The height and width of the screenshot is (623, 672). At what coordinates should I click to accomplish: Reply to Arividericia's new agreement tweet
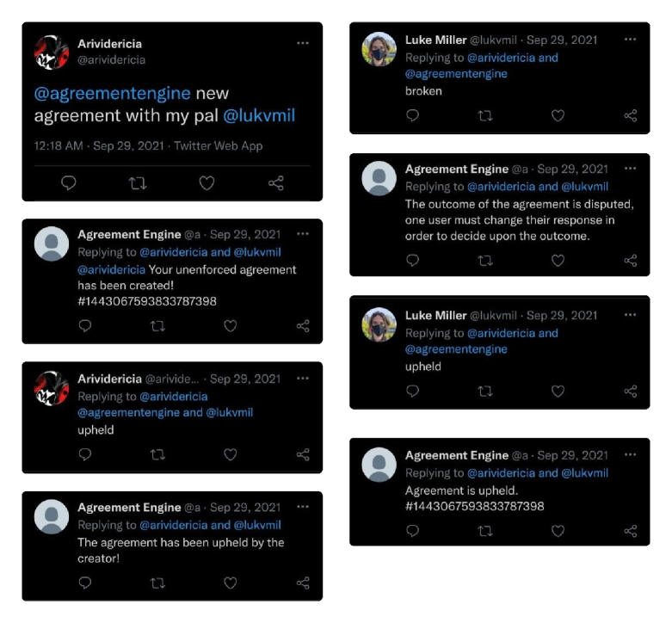tap(69, 183)
